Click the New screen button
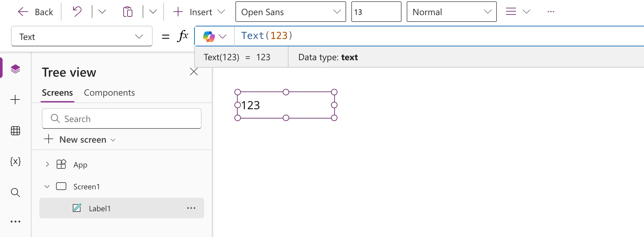Viewport: 644px width, 237px height. 80,139
